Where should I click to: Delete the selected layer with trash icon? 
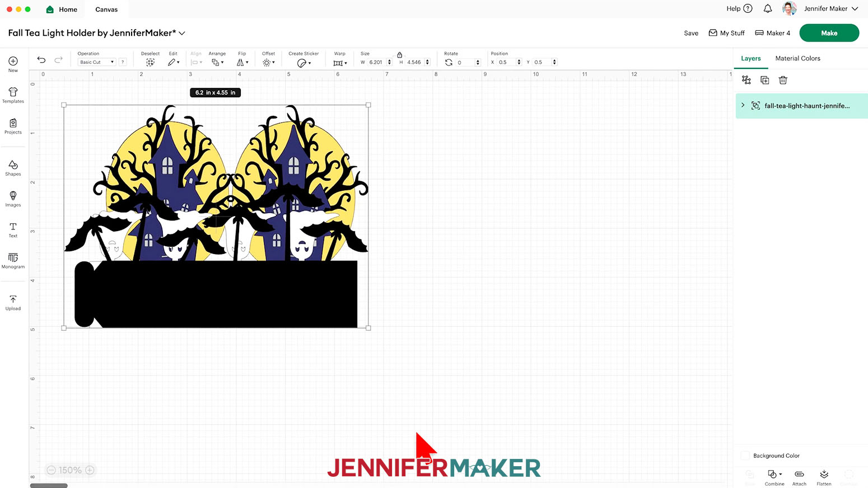783,80
